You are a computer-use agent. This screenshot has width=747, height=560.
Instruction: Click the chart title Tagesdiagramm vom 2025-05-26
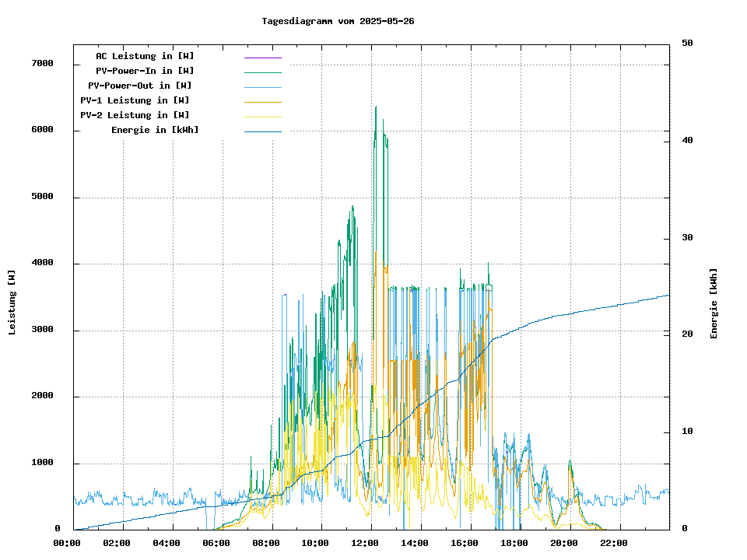point(338,21)
